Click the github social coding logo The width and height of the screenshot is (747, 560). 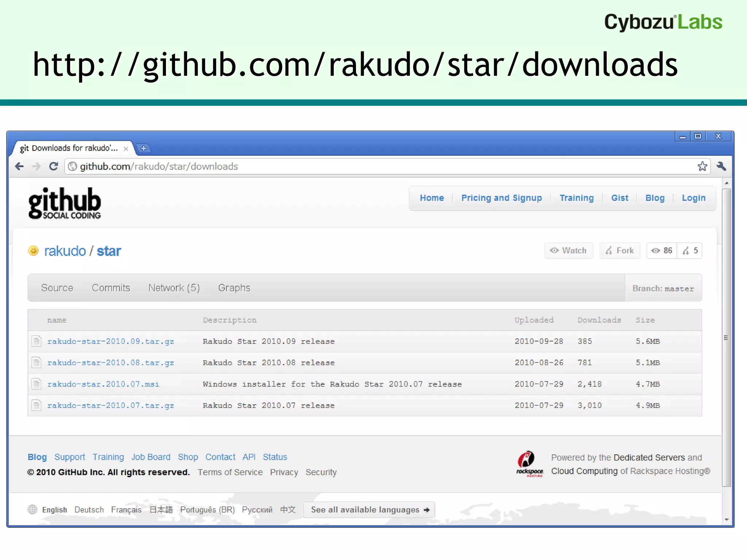pos(65,203)
